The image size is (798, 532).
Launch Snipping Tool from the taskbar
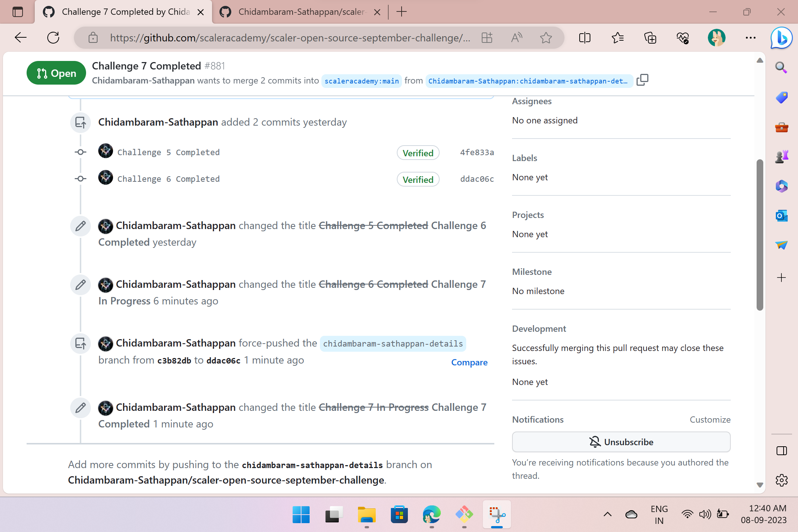pyautogui.click(x=497, y=515)
